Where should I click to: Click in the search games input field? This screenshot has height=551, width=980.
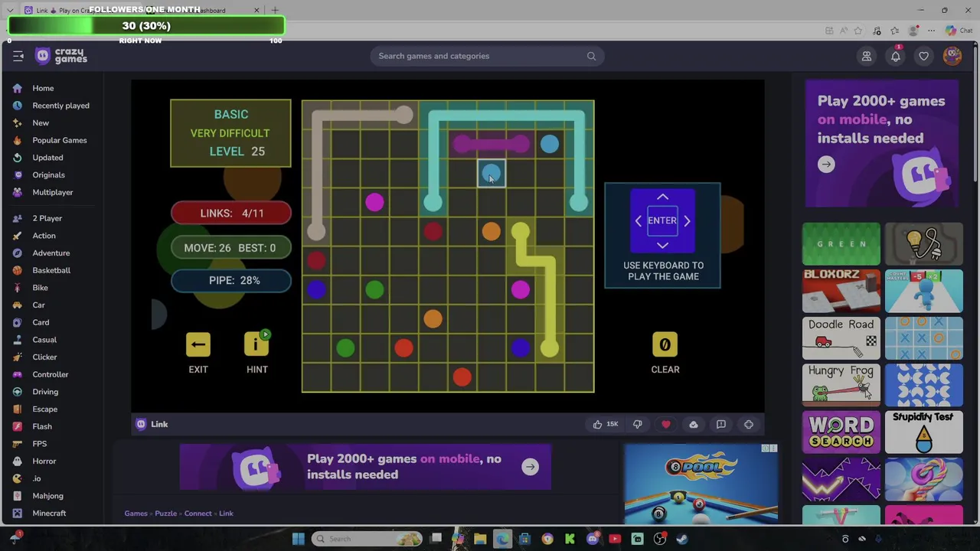[x=487, y=56]
